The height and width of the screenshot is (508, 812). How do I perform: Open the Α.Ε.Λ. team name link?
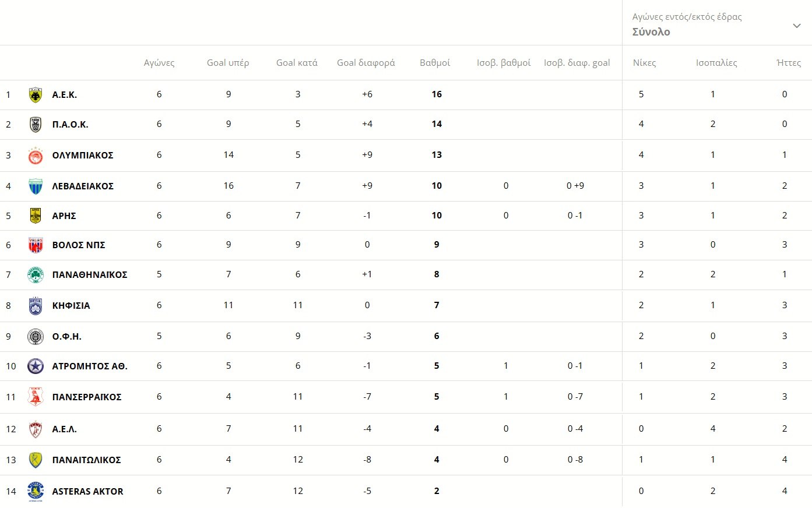pyautogui.click(x=65, y=429)
